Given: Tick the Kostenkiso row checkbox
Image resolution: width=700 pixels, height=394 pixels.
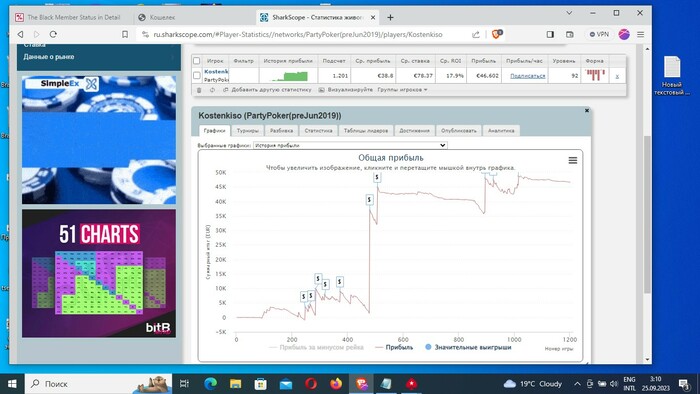Looking at the screenshot, I should (x=196, y=75).
